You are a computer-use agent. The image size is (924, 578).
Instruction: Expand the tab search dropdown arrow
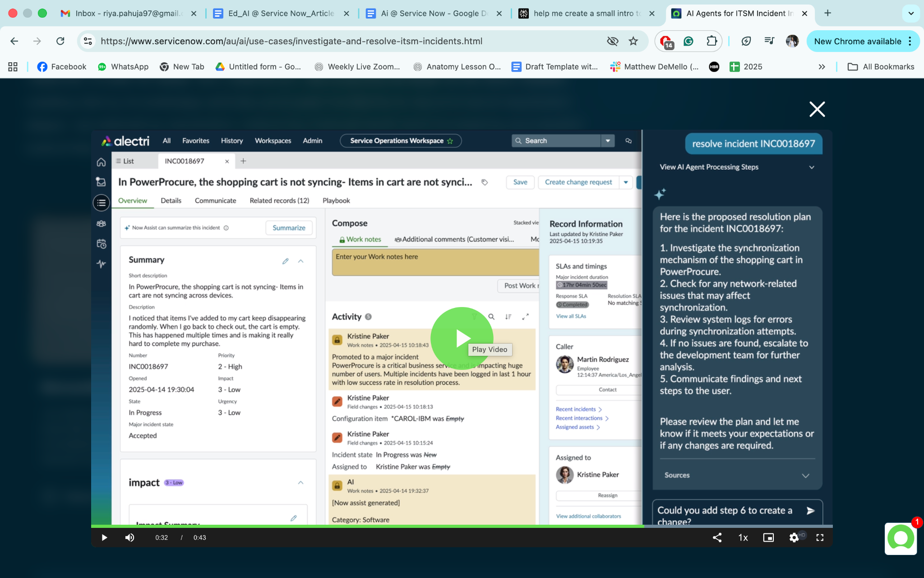(x=911, y=13)
